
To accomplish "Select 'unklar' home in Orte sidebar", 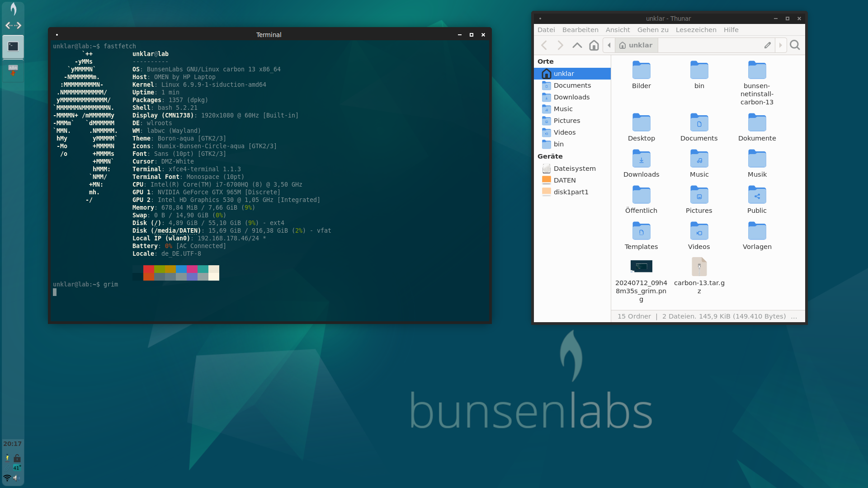I will tap(572, 74).
